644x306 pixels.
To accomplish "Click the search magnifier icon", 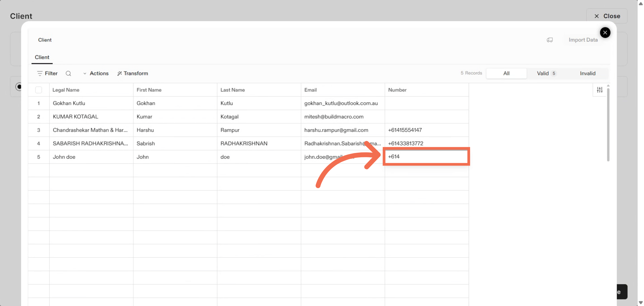I will (68, 73).
